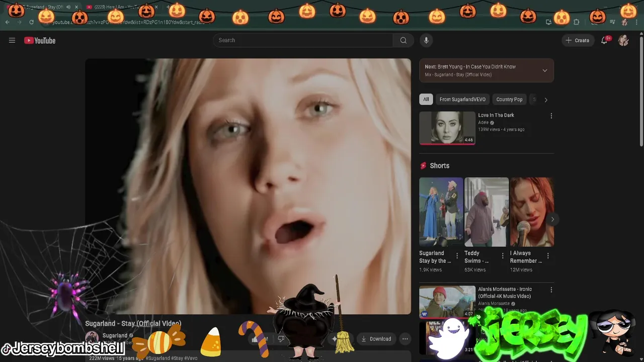644x362 pixels.
Task: Switch to the Sugarland - Stay browser tab
Action: coord(41,7)
